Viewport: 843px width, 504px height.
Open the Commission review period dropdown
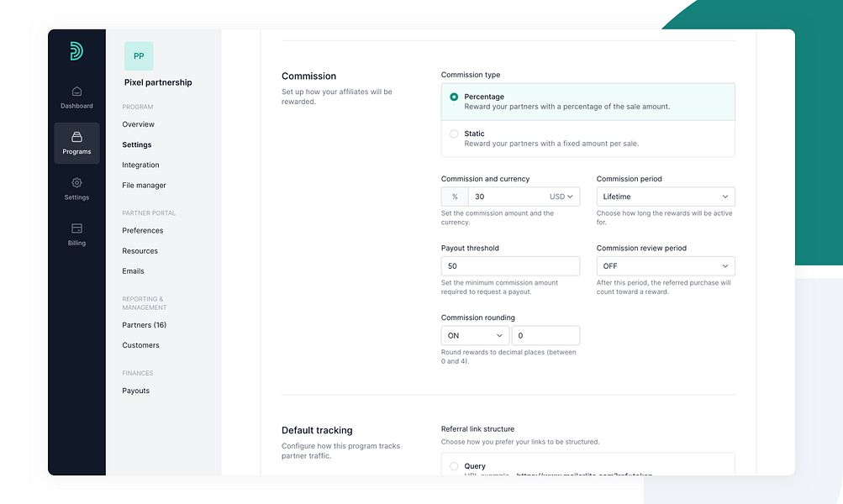coord(666,266)
